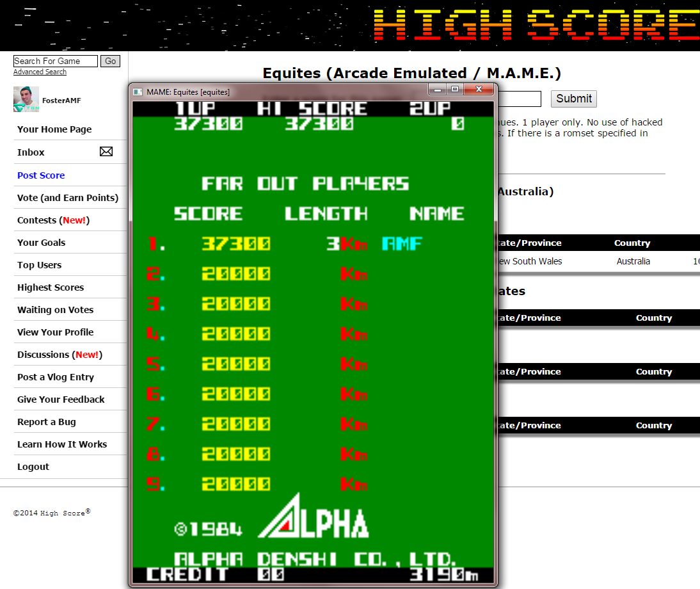This screenshot has height=589, width=700.
Task: Open Your Goals page
Action: pos(42,243)
